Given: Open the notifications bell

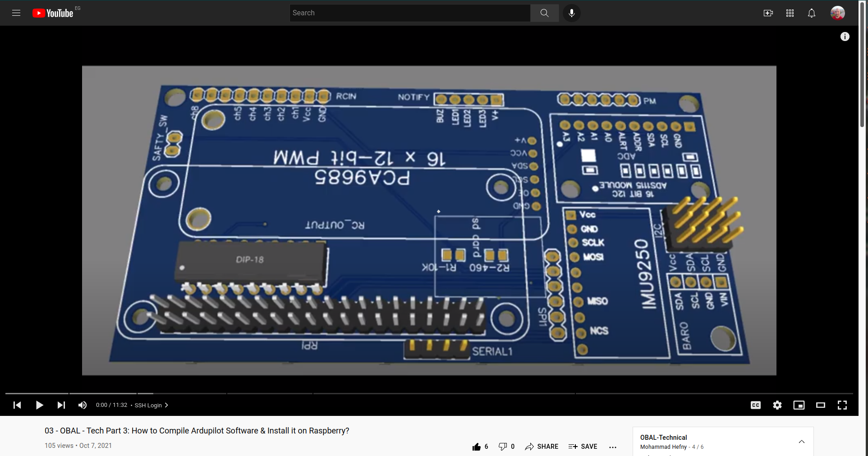Looking at the screenshot, I should click(812, 13).
